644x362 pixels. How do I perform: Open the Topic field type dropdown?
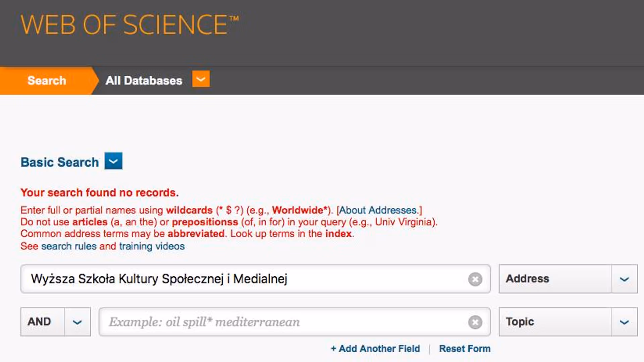(x=624, y=322)
